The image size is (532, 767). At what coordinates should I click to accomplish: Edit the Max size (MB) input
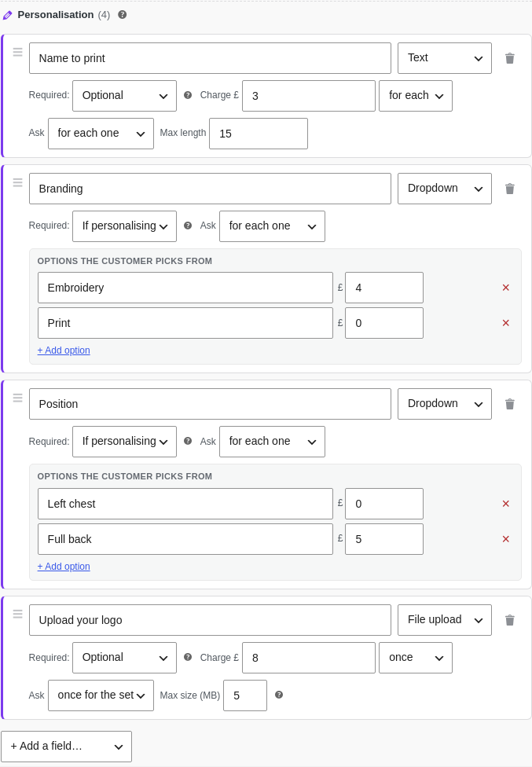(245, 695)
